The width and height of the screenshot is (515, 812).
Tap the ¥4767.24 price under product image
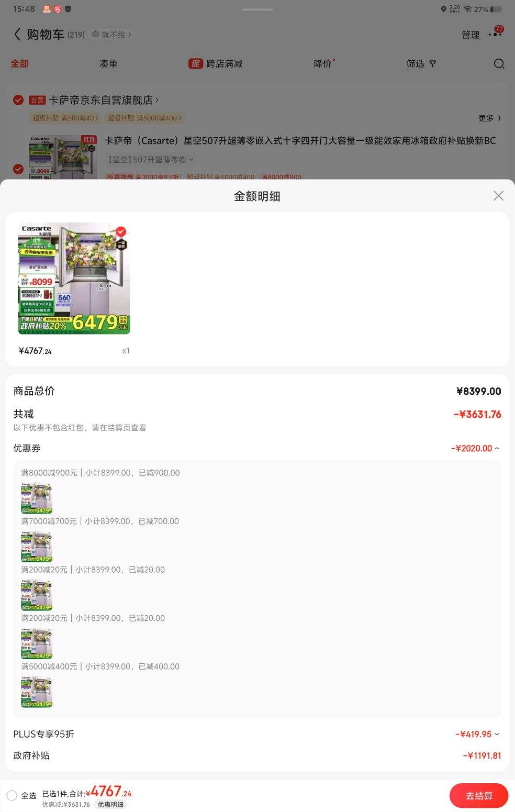[35, 351]
